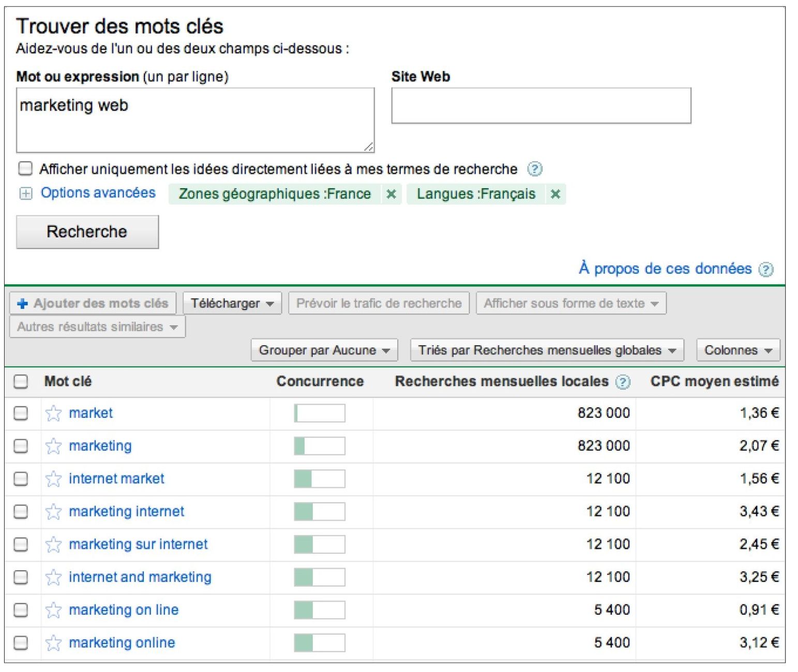Enable showing only directly related ideas
The image size is (798, 672).
25,169
